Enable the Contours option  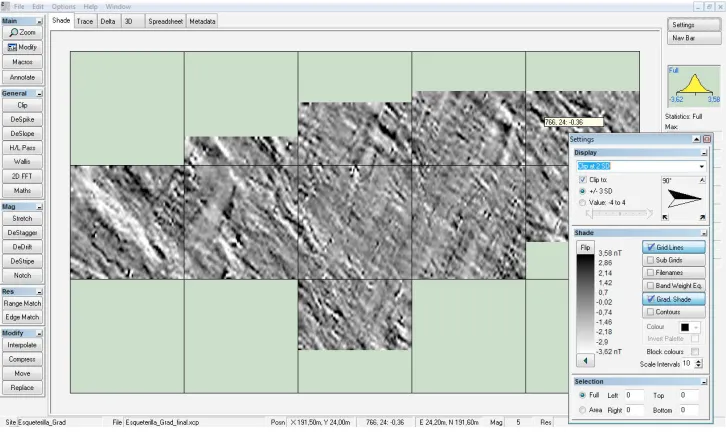pyautogui.click(x=674, y=312)
